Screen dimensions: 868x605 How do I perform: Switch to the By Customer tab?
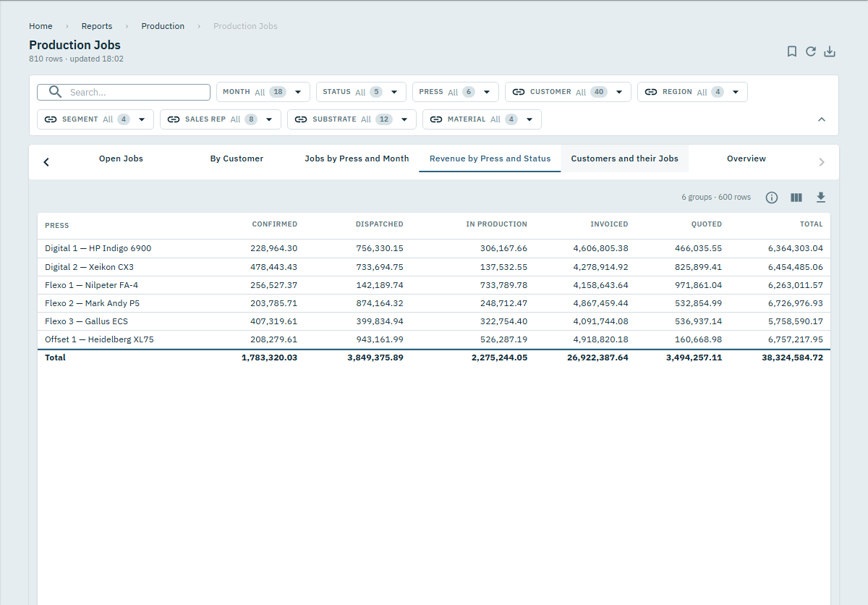237,158
